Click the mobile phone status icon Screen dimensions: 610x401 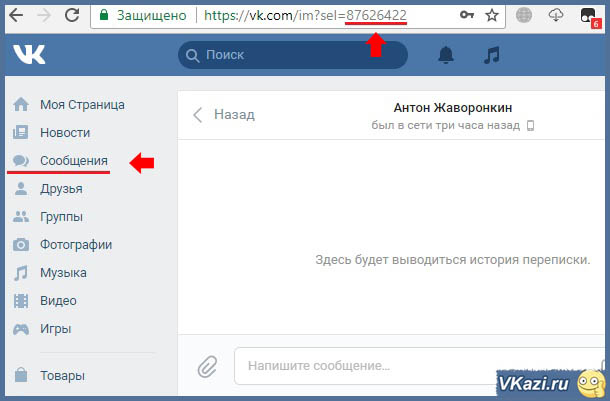(530, 126)
